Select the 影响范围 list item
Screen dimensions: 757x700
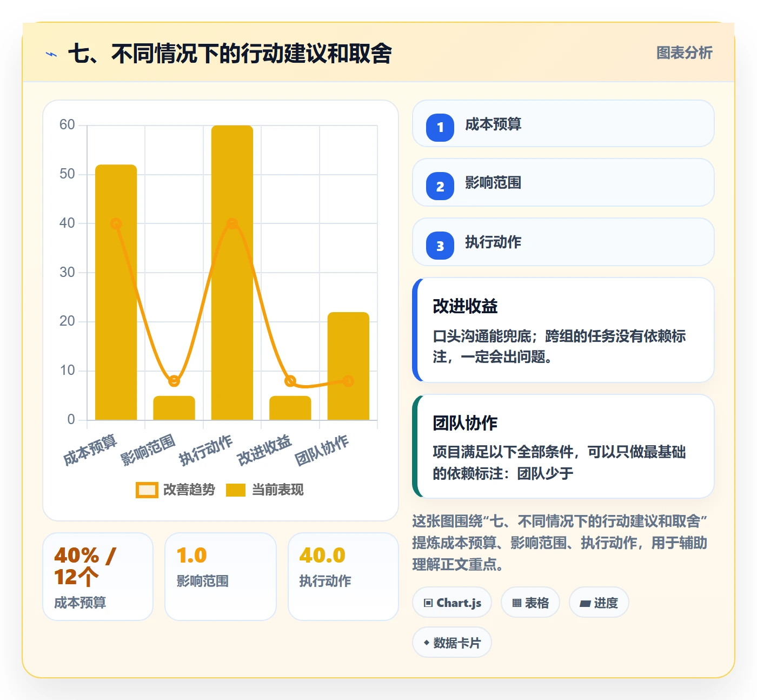click(563, 182)
